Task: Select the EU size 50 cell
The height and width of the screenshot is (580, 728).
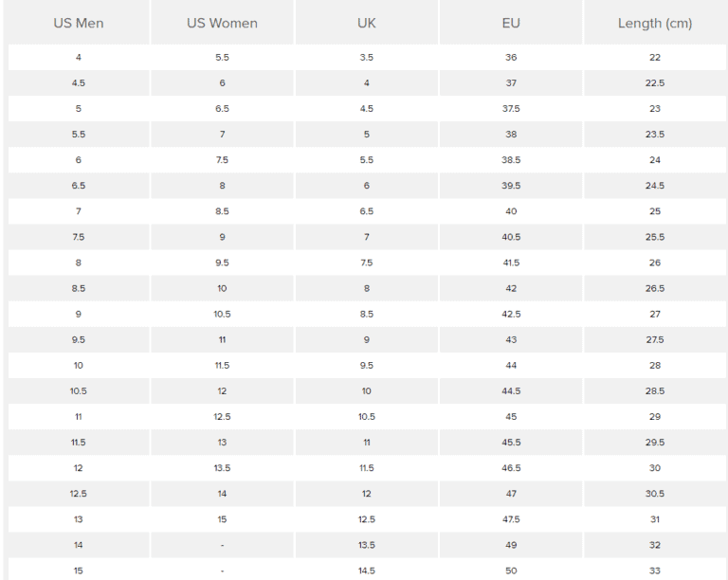Action: tap(511, 571)
